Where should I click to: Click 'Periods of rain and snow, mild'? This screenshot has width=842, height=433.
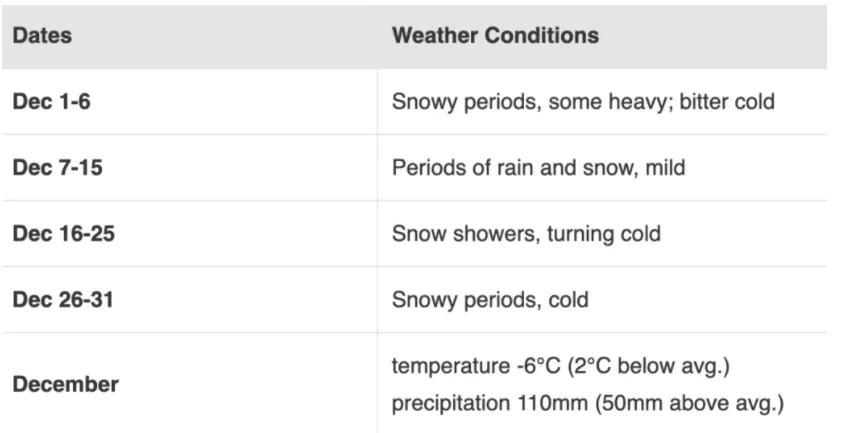pyautogui.click(x=539, y=167)
